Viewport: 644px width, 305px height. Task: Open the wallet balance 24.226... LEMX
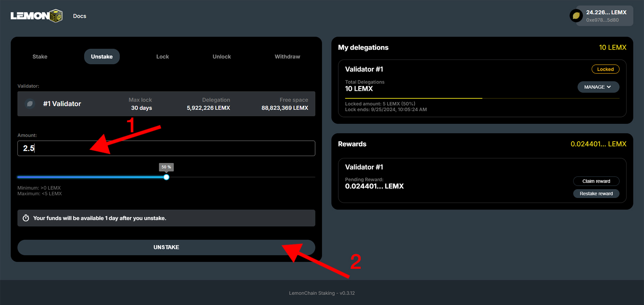tap(606, 12)
